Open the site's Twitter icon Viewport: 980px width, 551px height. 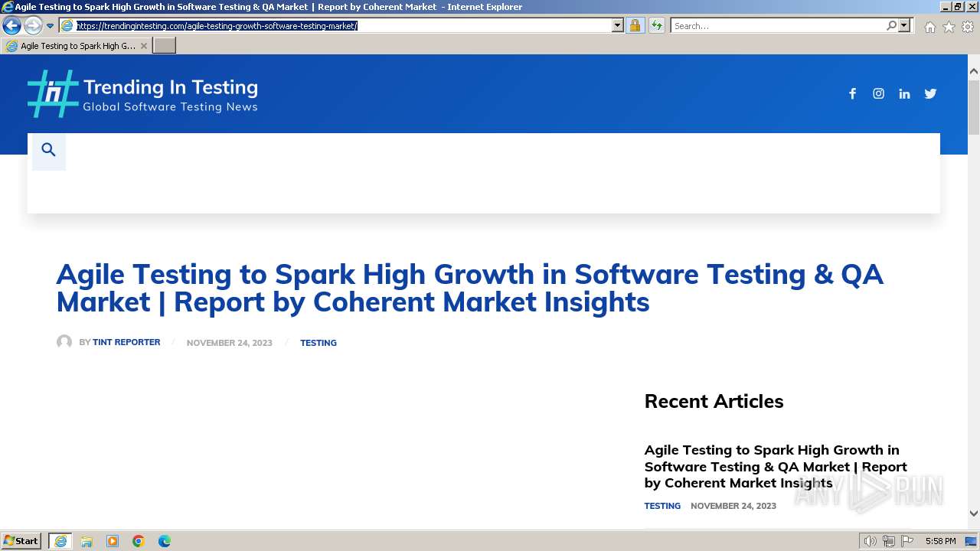(930, 93)
